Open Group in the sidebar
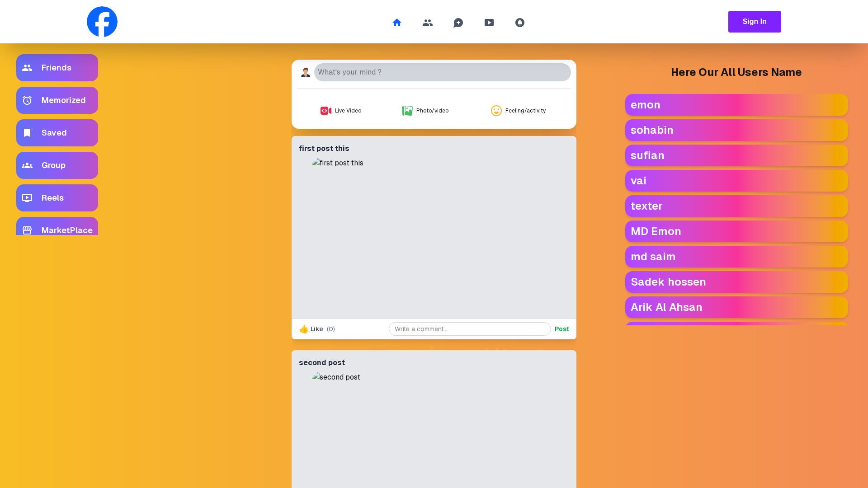Viewport: 868px width, 488px height. [57, 165]
